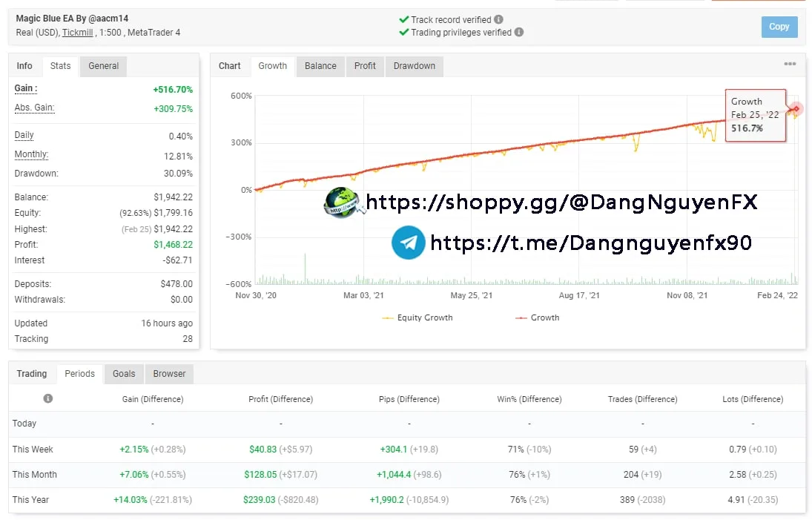Click the Magic Blue EA title
Screen dimensions: 812x520
[x=72, y=18]
